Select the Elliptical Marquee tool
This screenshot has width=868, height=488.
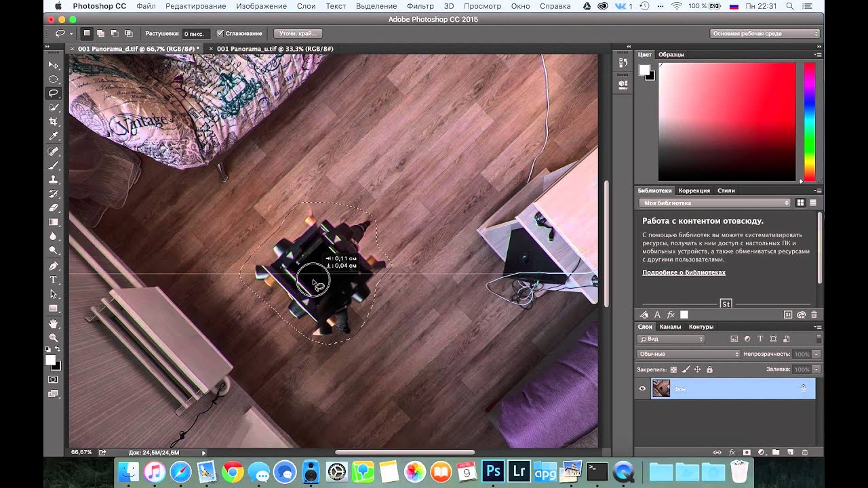pos(54,79)
